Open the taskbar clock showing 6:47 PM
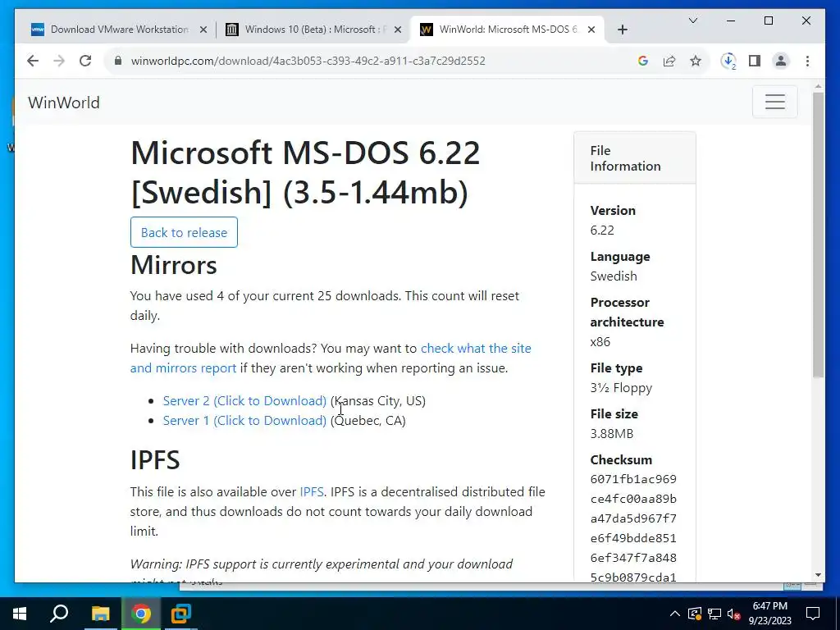840x630 pixels. tap(769, 614)
